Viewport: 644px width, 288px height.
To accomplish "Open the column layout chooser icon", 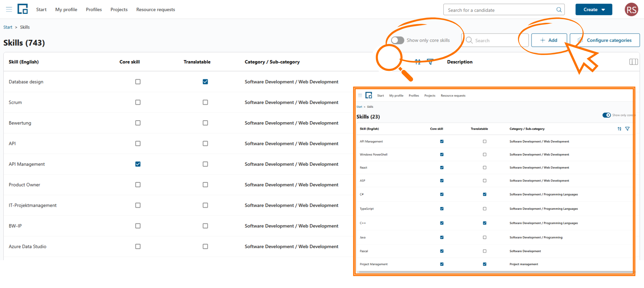I will 633,62.
